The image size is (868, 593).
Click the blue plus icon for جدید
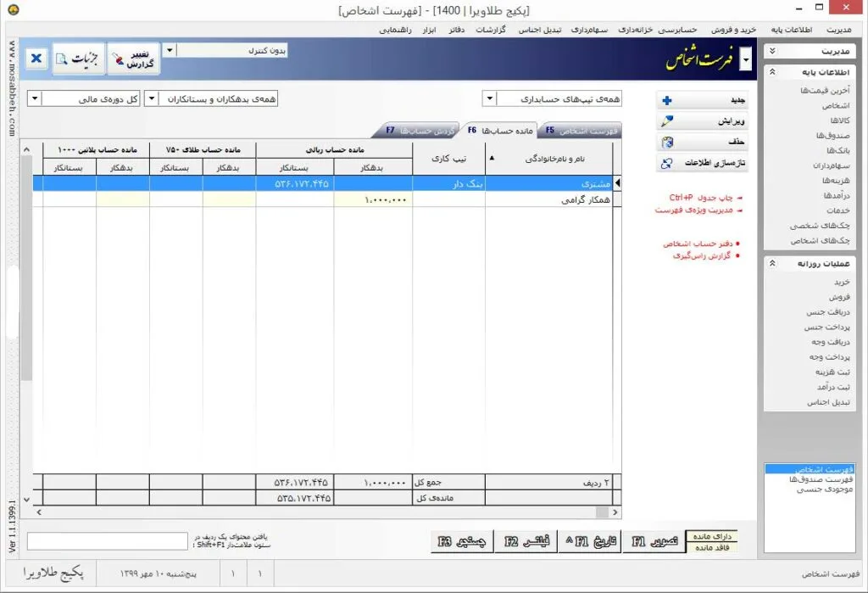pos(667,100)
